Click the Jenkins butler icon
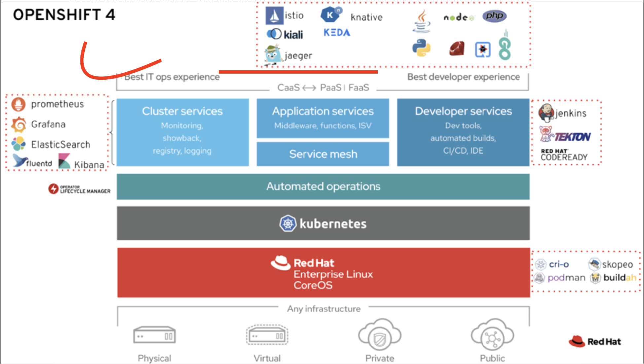Image resolution: width=644 pixels, height=364 pixels. 546,113
